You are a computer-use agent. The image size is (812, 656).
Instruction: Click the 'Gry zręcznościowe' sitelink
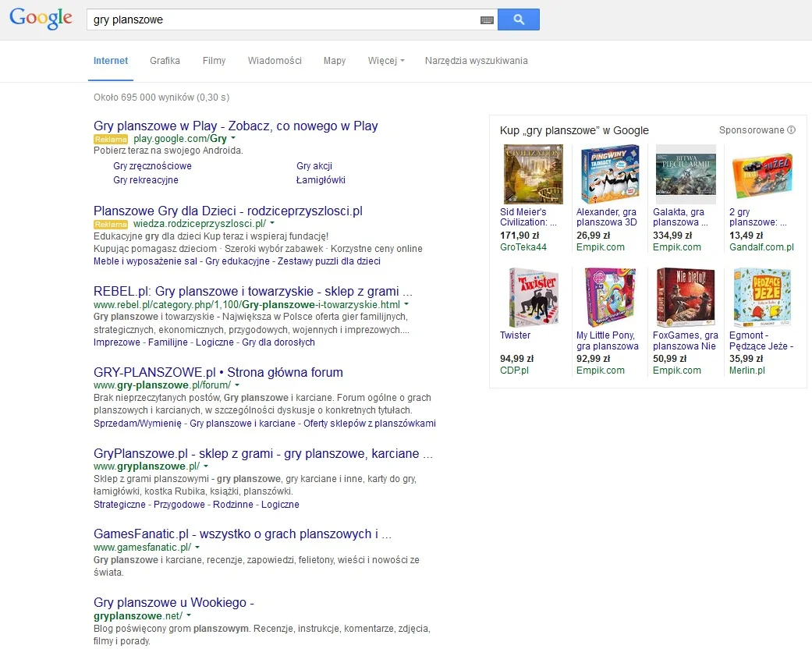pyautogui.click(x=152, y=165)
